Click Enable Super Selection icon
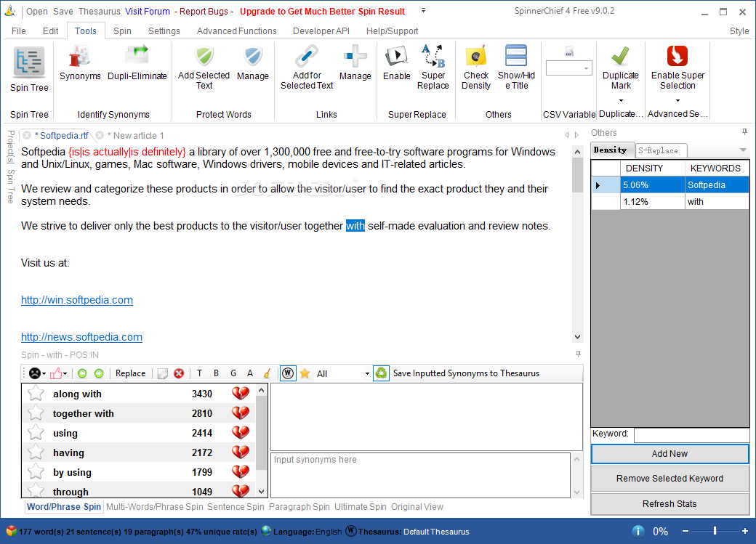Screen dimensions: 756x544 point(677,56)
